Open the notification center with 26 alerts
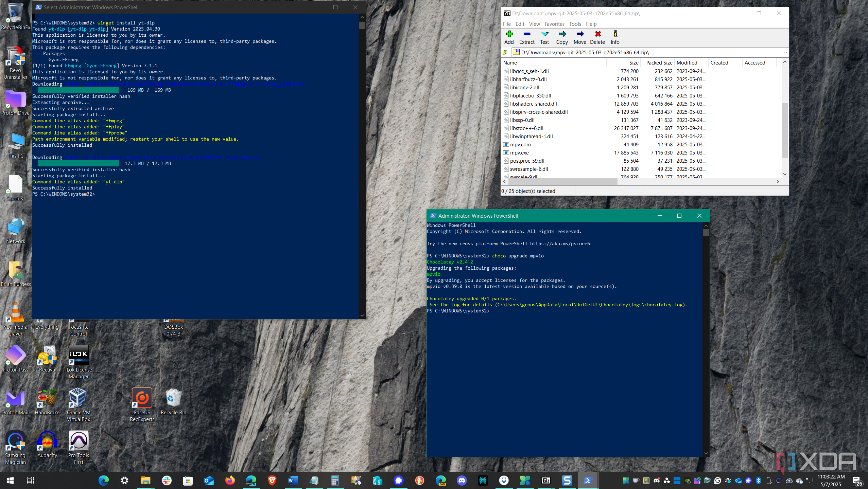Screen dimensions: 868x489 point(857,481)
